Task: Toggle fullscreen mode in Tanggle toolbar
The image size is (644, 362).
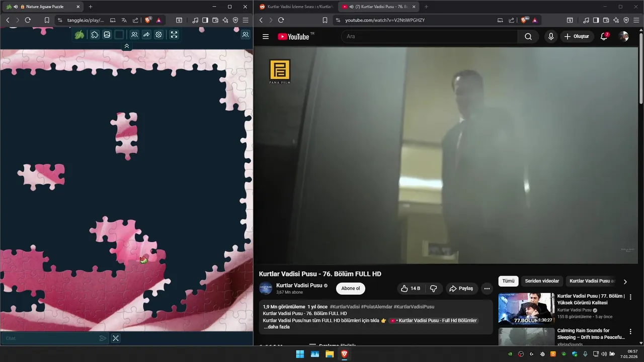Action: (174, 35)
